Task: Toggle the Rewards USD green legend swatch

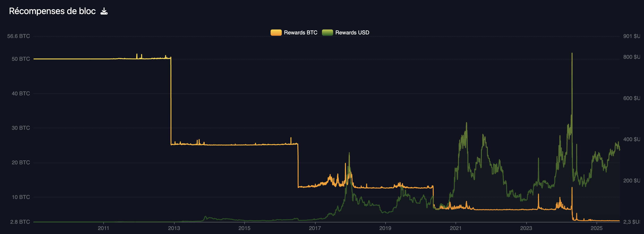Action: click(327, 33)
